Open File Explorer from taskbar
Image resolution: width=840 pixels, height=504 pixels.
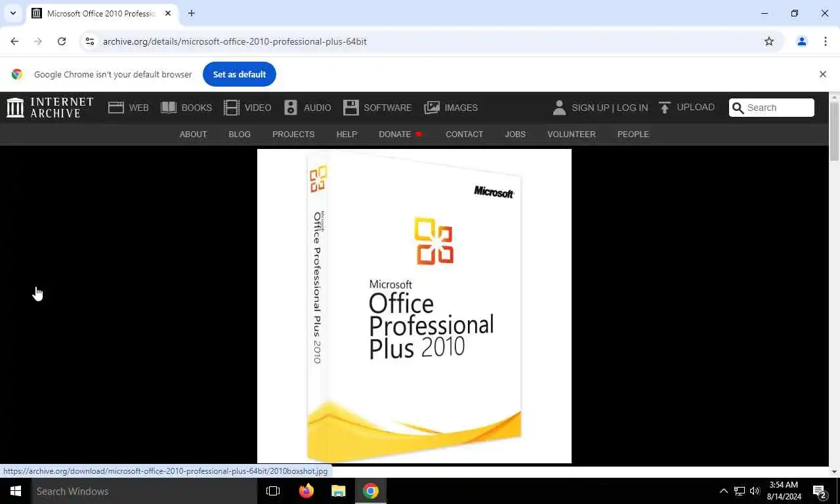click(x=338, y=491)
